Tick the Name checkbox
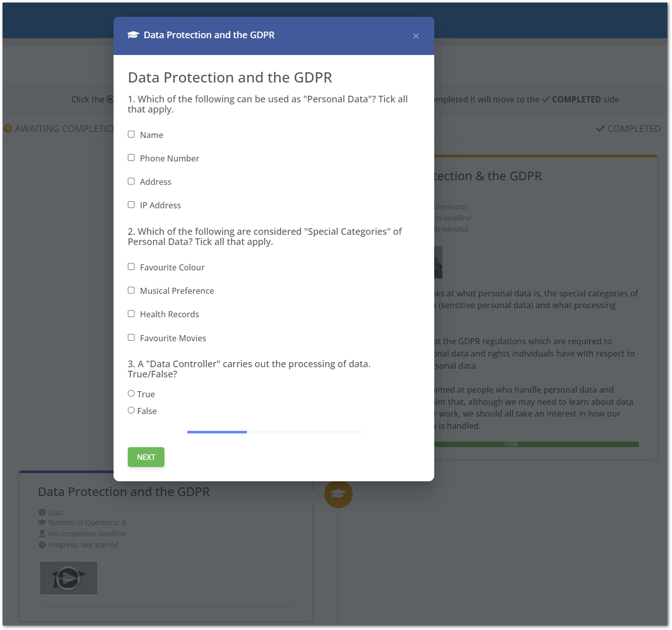Image resolution: width=672 pixels, height=630 pixels. [x=131, y=134]
